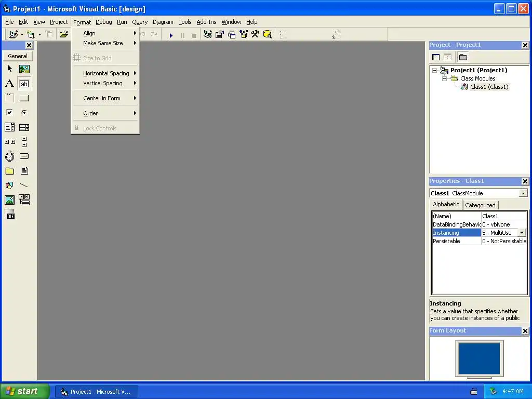532x399 pixels.
Task: Click the General toolbox tab button
Action: (18, 56)
